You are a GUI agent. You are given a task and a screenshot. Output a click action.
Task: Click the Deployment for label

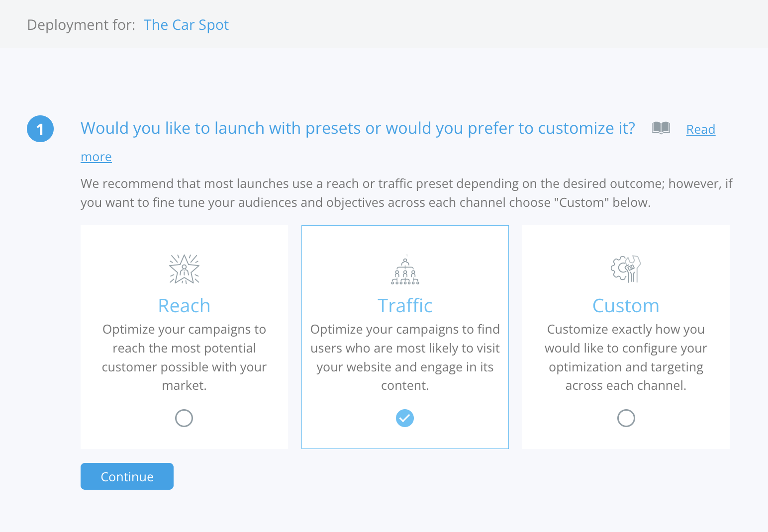81,25
